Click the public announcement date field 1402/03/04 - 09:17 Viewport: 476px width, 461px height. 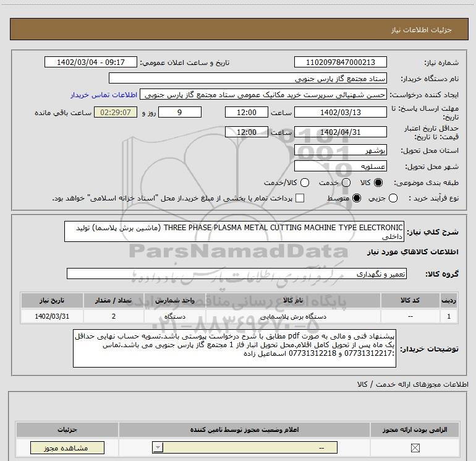coord(91,62)
